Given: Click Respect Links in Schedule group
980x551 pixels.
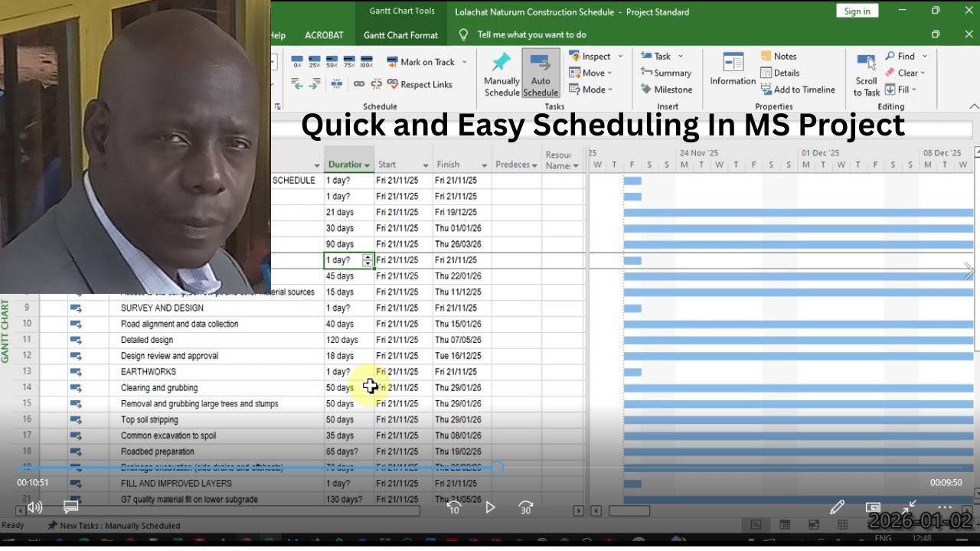Looking at the screenshot, I should 420,84.
